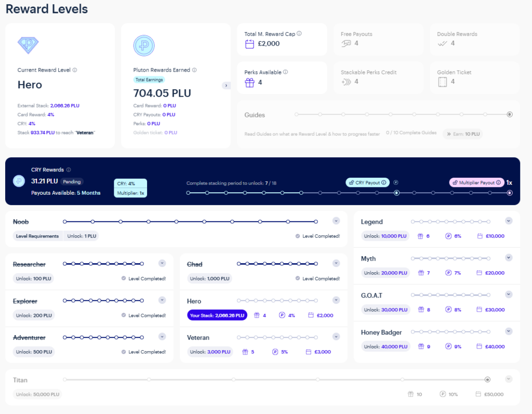Screen dimensions: 532x414
Task: Click the Multiplier Payout badge
Action: [x=476, y=182]
